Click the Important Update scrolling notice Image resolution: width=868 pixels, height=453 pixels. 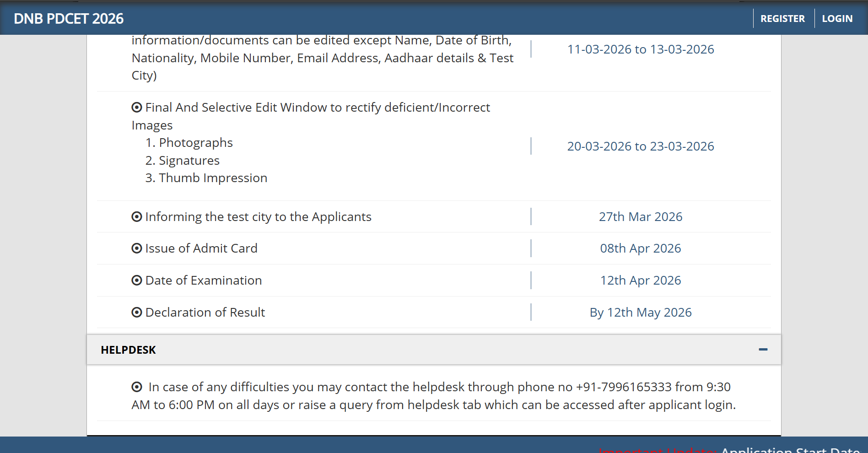click(728, 449)
